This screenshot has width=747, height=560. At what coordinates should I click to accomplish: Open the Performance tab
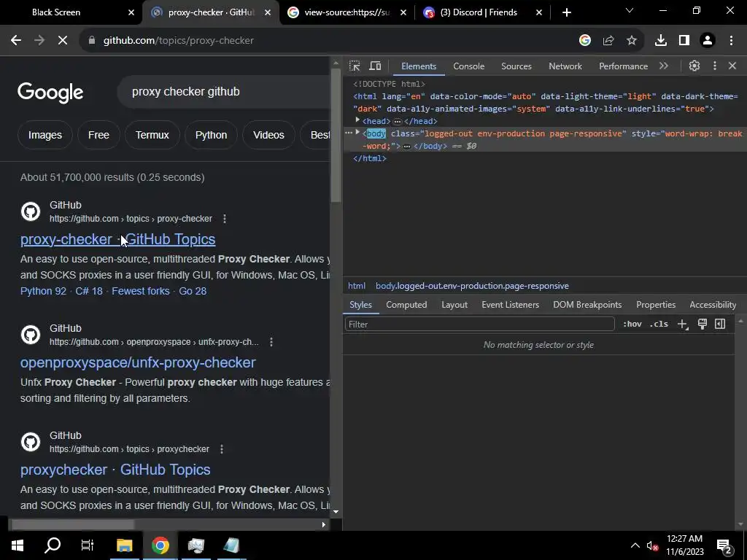coord(623,66)
